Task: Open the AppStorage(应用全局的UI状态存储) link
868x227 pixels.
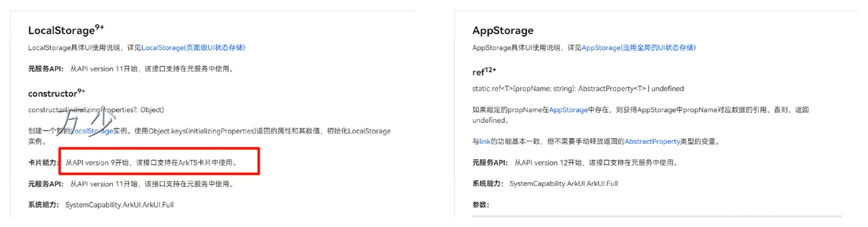Action: coord(639,48)
